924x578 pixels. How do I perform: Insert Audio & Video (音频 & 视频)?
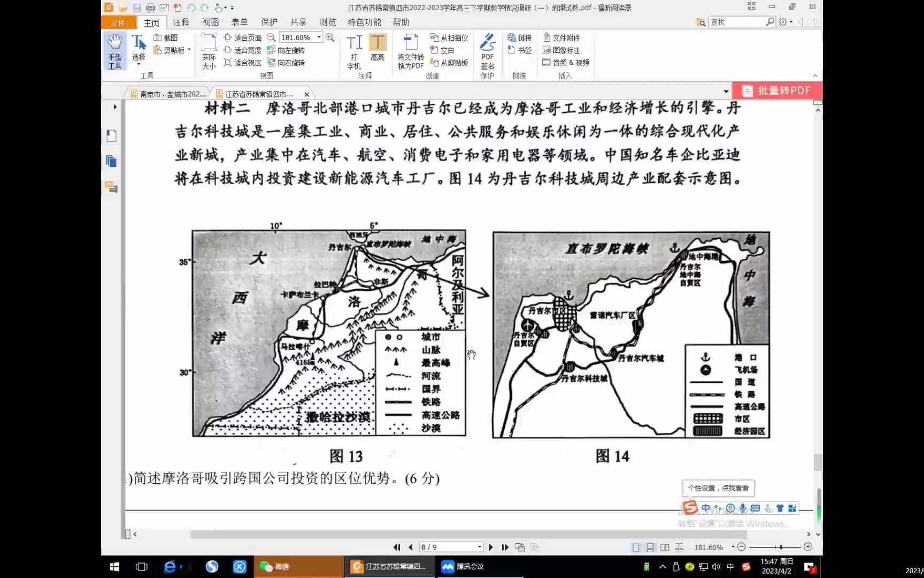(566, 63)
